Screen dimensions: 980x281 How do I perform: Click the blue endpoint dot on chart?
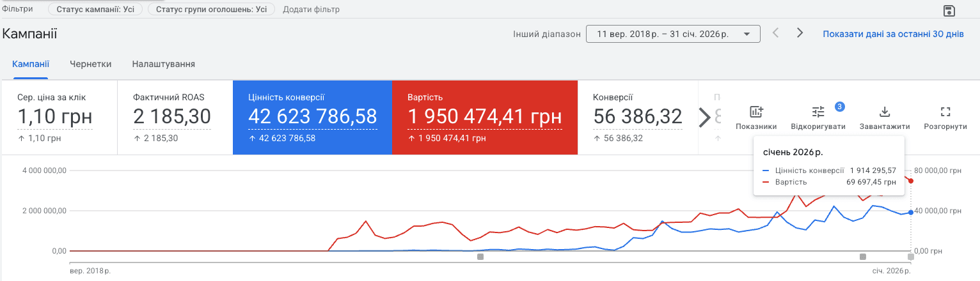pyautogui.click(x=911, y=212)
